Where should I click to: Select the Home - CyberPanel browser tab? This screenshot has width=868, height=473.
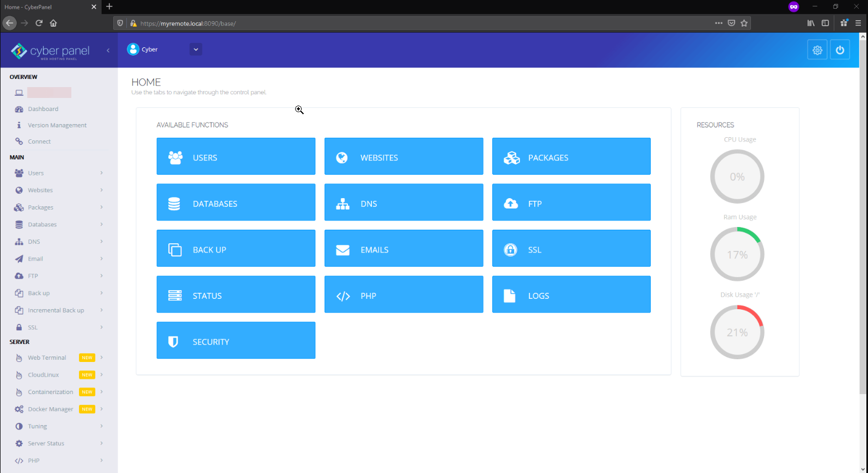pos(50,7)
